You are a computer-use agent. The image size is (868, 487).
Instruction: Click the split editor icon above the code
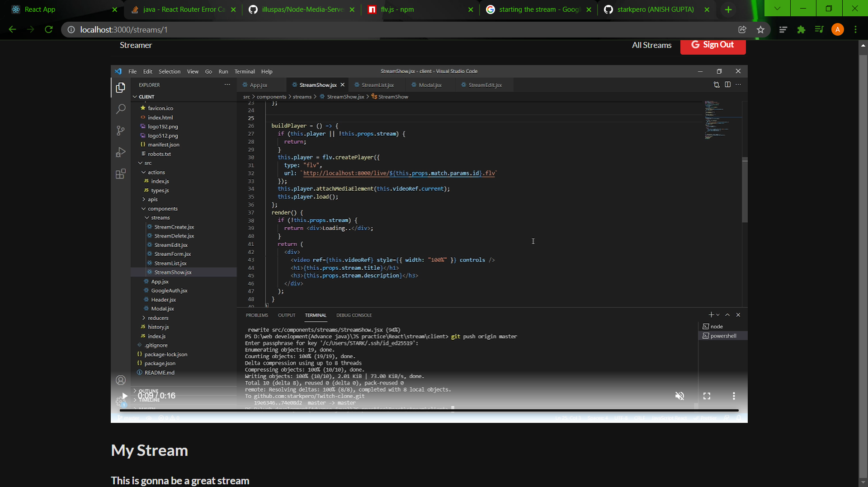[x=727, y=84]
